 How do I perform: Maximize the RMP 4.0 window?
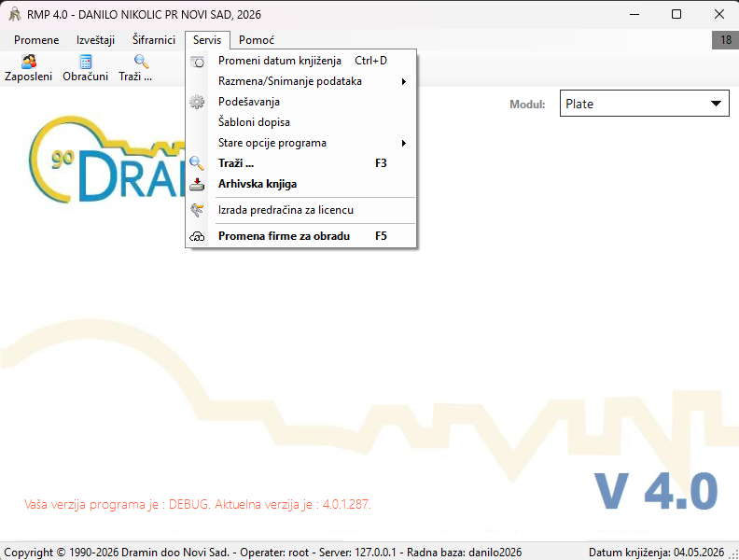pos(676,14)
